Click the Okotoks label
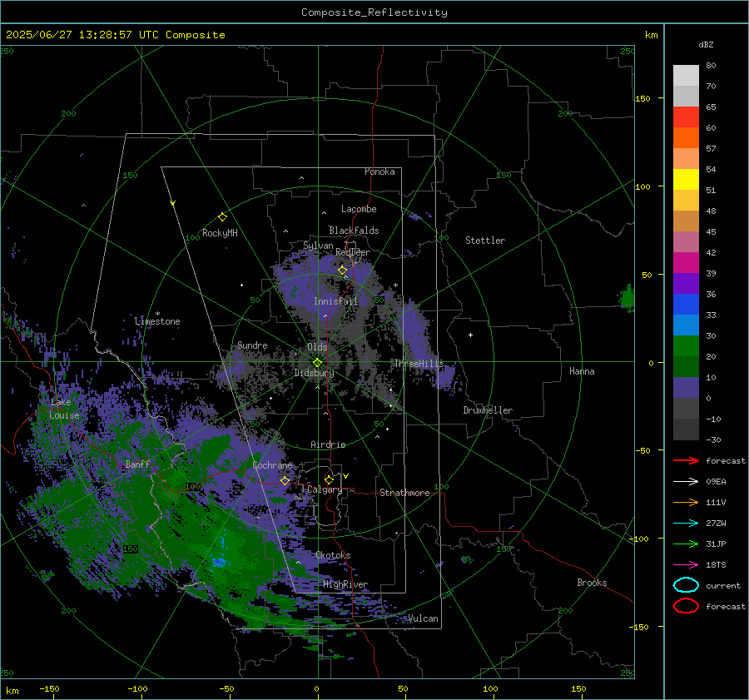 click(x=333, y=555)
